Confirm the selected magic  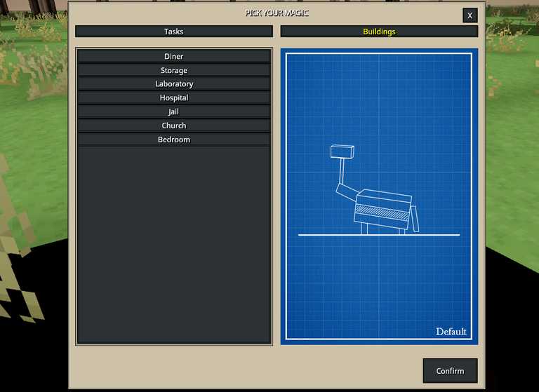click(x=450, y=371)
